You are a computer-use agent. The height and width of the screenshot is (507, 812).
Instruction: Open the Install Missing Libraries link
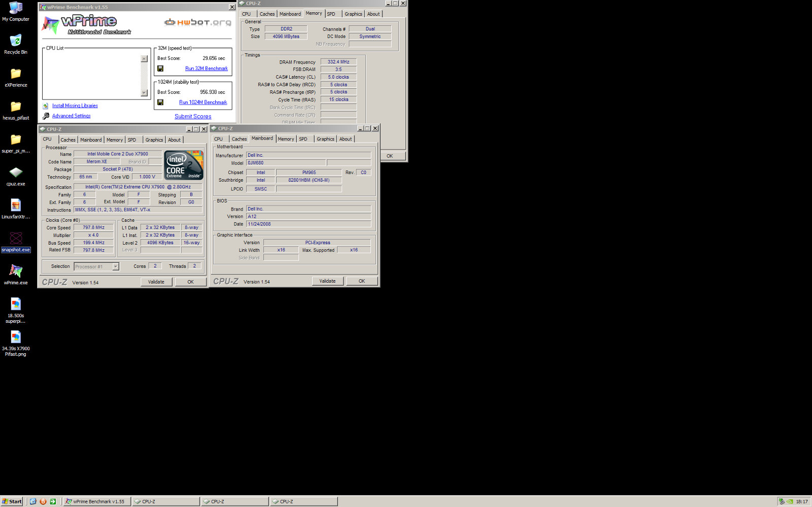[x=75, y=106]
